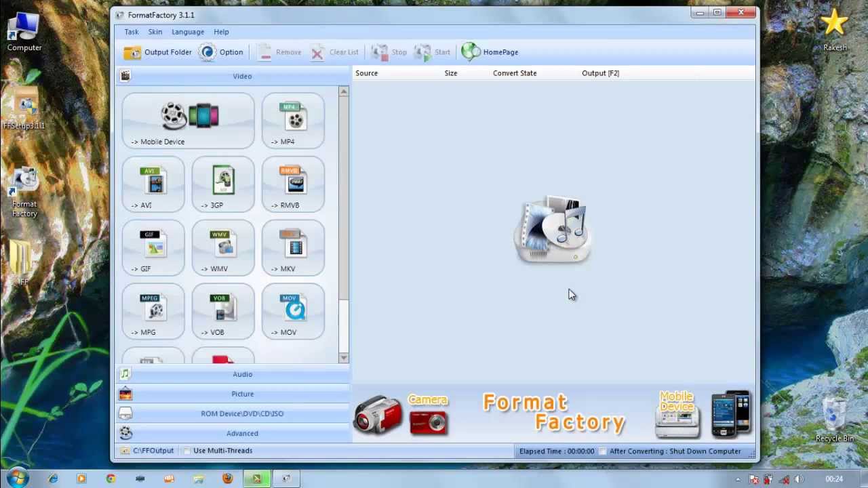Open the Option settings in toolbar
Image resolution: width=868 pixels, height=488 pixels.
[x=221, y=52]
